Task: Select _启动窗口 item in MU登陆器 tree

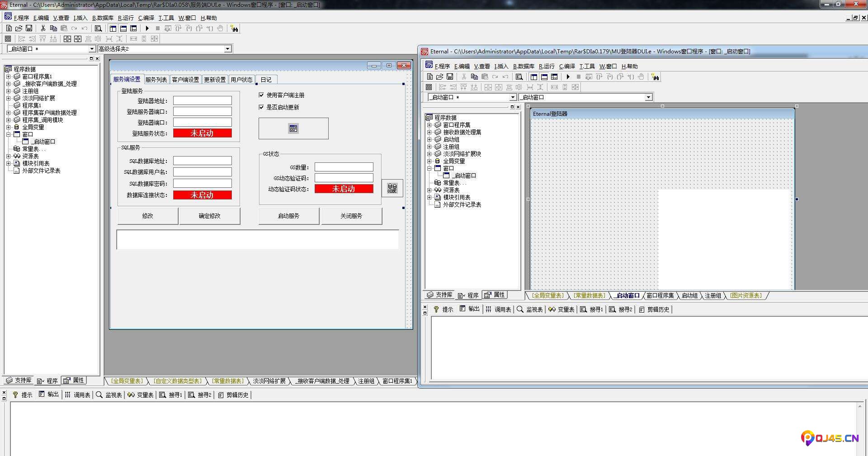Action: (465, 176)
